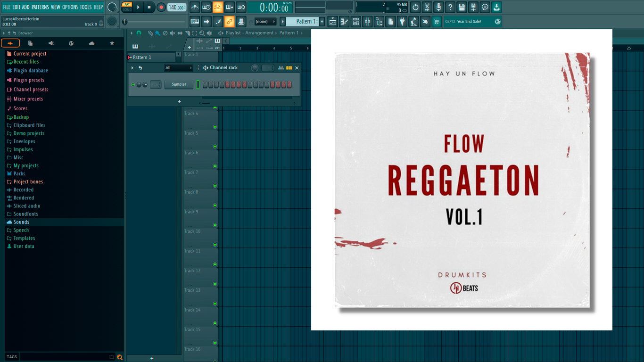
Task: Open the TOOLS menu
Action: [x=86, y=7]
